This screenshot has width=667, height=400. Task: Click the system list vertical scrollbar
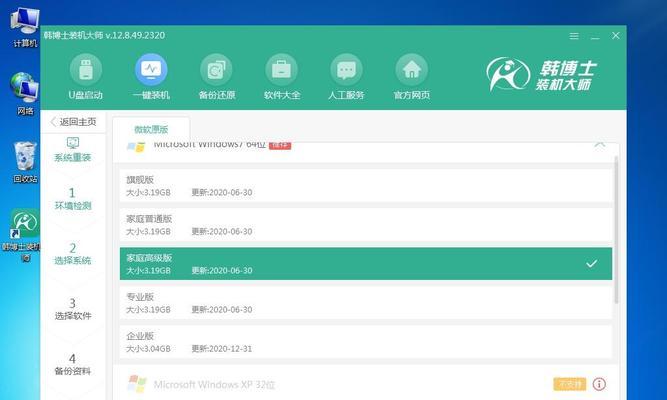pyautogui.click(x=616, y=230)
